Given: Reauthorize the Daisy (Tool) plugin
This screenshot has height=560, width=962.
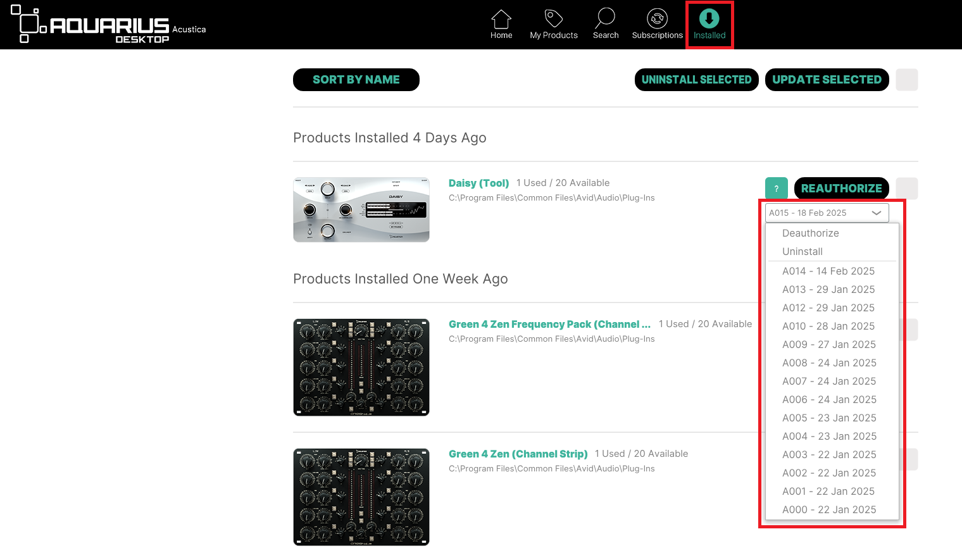Looking at the screenshot, I should coord(842,189).
